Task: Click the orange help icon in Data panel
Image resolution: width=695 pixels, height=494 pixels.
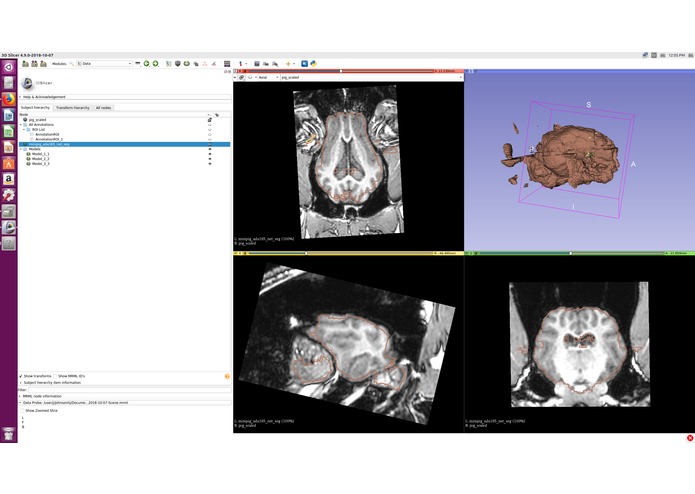Action: coord(227,376)
